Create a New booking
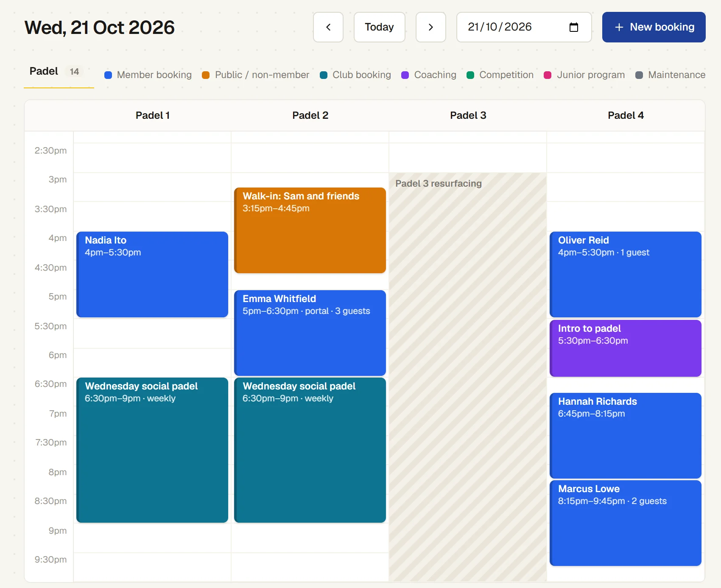721x588 pixels. click(x=654, y=27)
